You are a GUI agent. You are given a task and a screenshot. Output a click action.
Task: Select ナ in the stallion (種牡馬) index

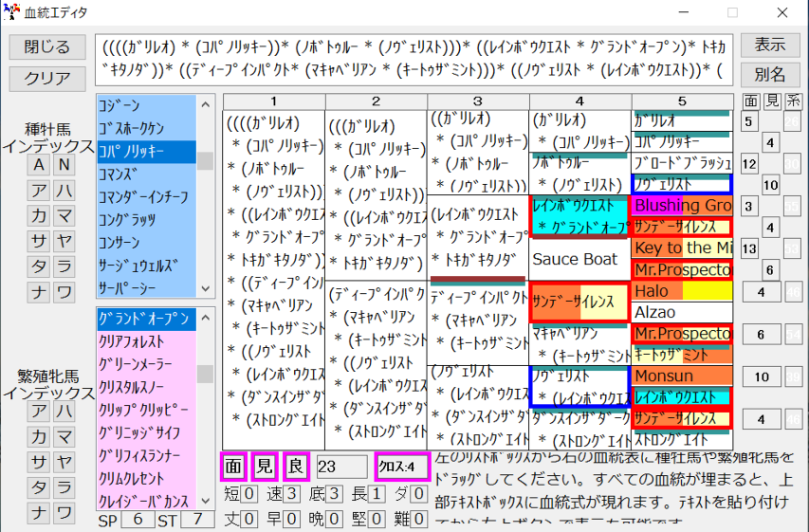click(39, 291)
